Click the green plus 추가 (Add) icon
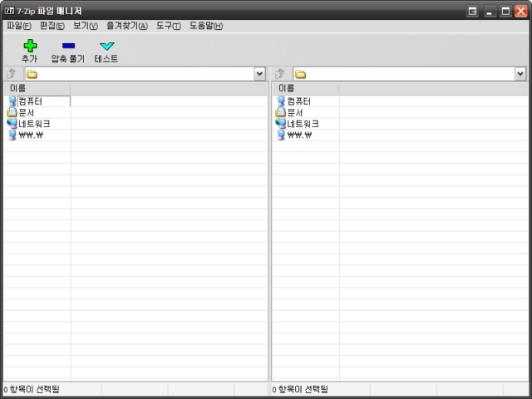This screenshot has height=399, width=532. coord(30,46)
